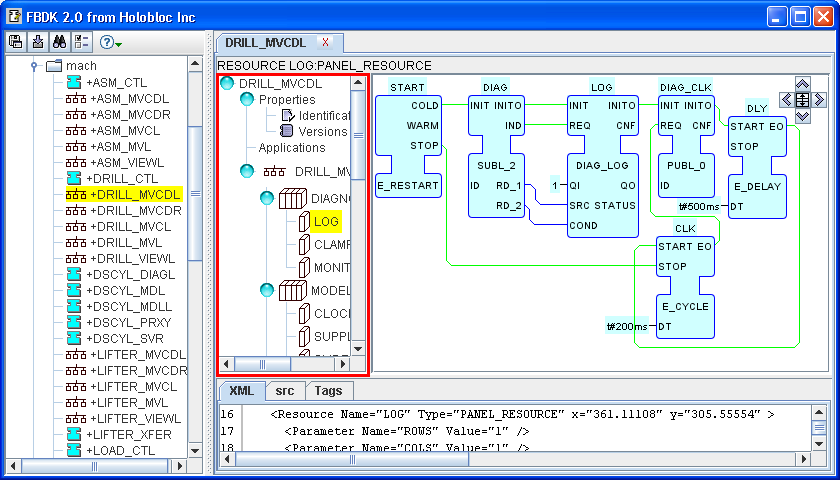Select +DRILL_VIEWL in library tree
Viewport: 840px width, 480px height.
pyautogui.click(x=132, y=259)
